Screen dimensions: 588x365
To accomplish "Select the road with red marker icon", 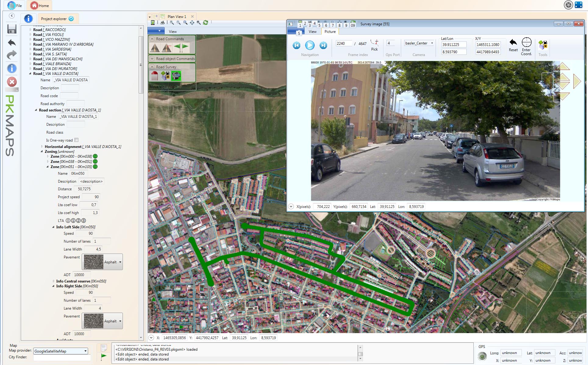I will coord(167,48).
